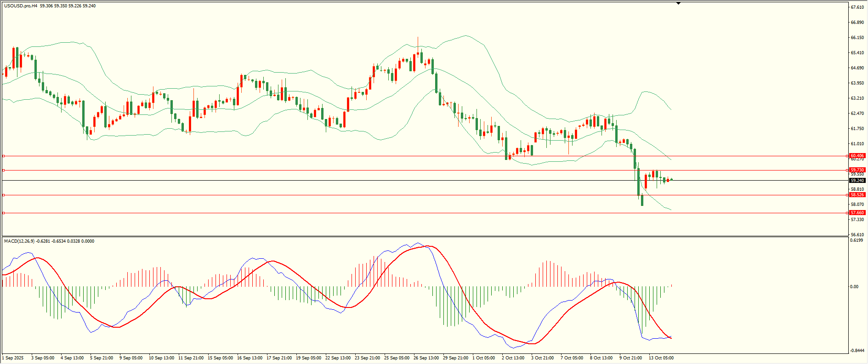Screen dimensions: 868x364
Task: Select left handle of the 57.660 line
Action: [x=4, y=213]
